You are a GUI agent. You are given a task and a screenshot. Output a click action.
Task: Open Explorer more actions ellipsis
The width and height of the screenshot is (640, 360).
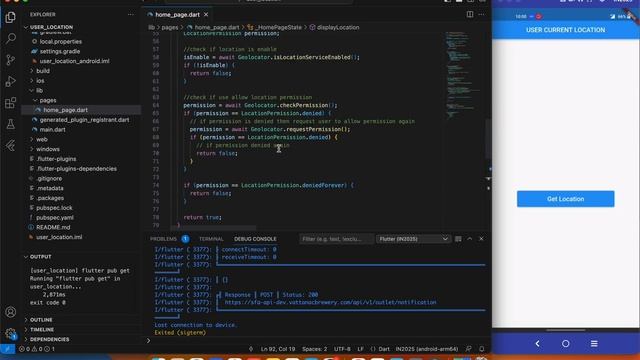point(131,14)
